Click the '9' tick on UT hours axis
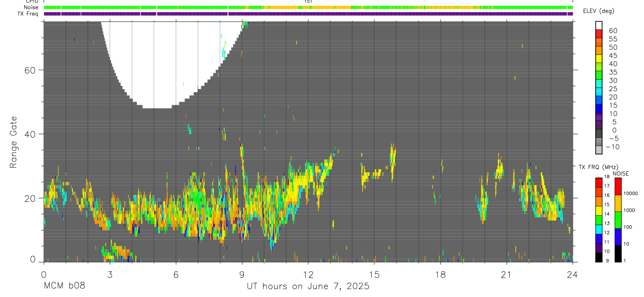This screenshot has height=297, width=644. pos(242,274)
